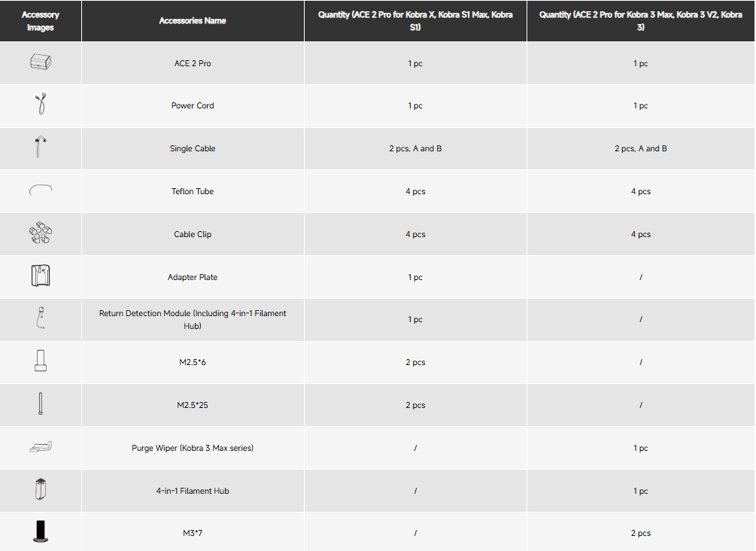Click the Return Detection Module icon
Screen dimensions: 756x551
coord(41,318)
